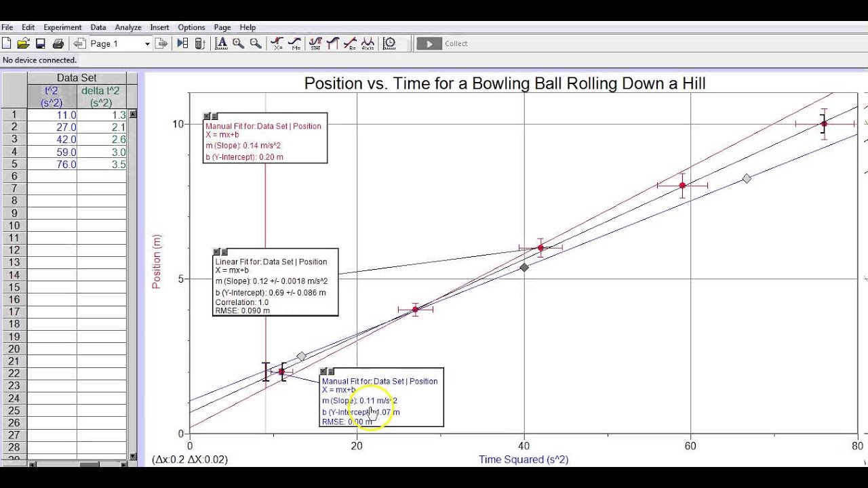Image resolution: width=868 pixels, height=488 pixels.
Task: Select the graph title text
Action: tap(505, 83)
